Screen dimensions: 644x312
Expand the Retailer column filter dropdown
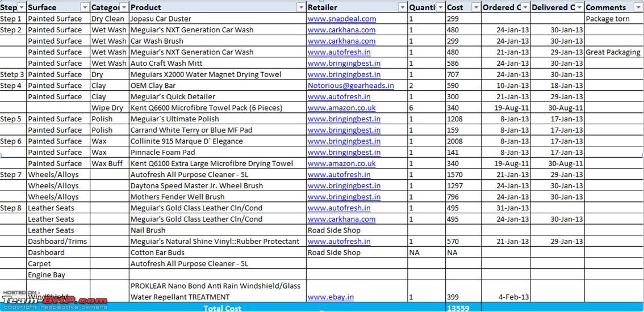point(403,7)
